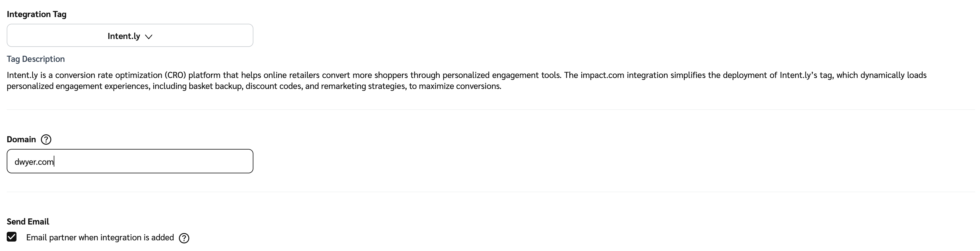Click the chevron arrow next to Intent.ly

coord(149,37)
